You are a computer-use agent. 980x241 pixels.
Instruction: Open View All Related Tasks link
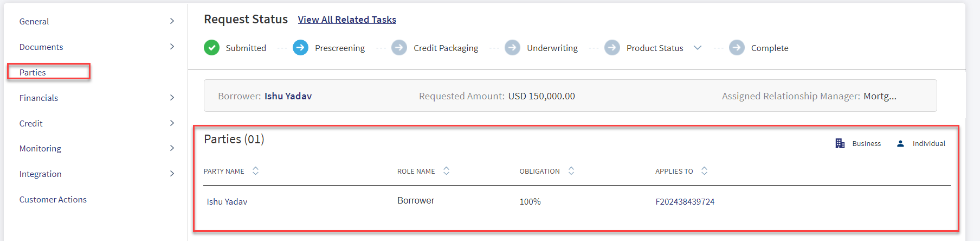coord(347,20)
